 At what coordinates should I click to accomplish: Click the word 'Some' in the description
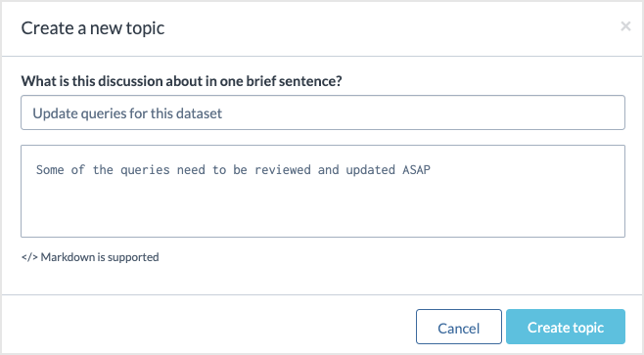[x=50, y=169]
